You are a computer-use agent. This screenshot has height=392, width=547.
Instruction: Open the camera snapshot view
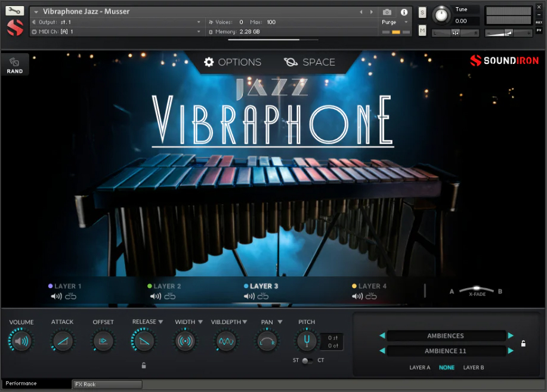coord(387,12)
